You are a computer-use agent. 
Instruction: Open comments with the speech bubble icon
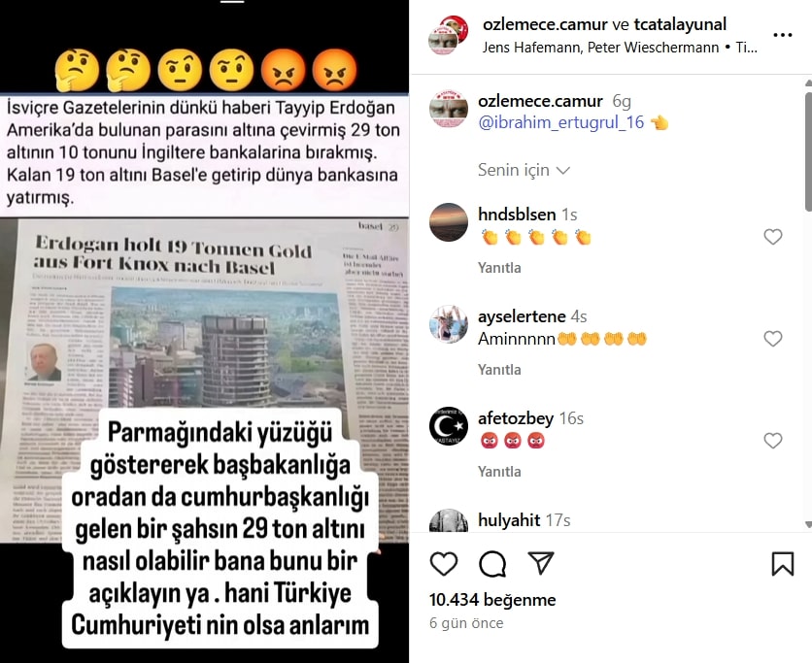pyautogui.click(x=492, y=564)
